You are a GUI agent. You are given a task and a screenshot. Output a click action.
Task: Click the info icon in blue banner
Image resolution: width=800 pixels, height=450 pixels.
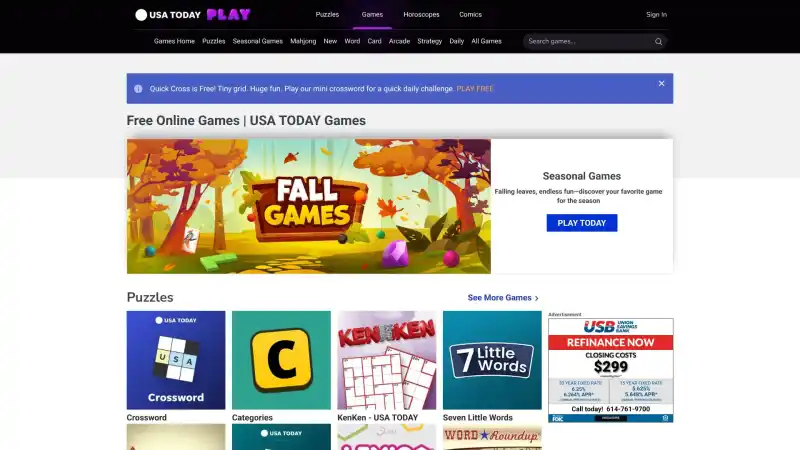click(x=138, y=89)
